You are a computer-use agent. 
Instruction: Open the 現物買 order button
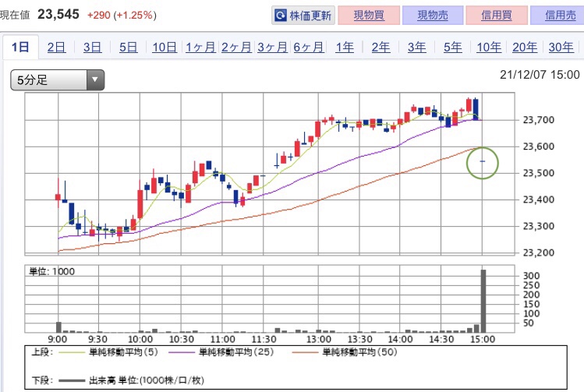[x=369, y=16]
